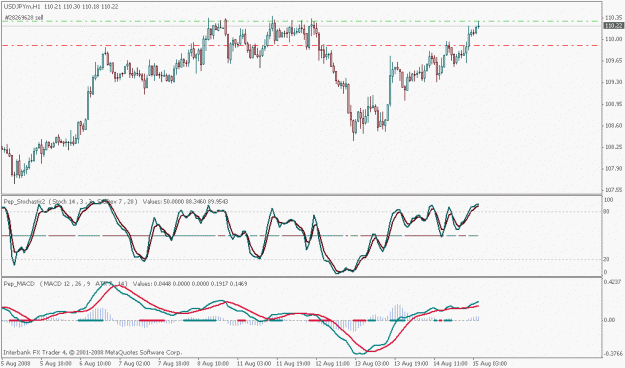Click the 5 Aug 18:00 time label

(55, 364)
